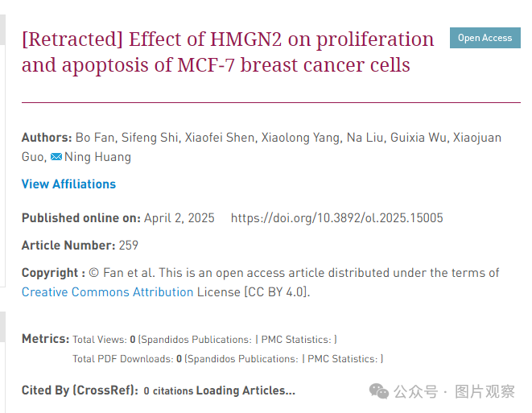The image size is (532, 413).
Task: Click corresponding author Ning Huang
Action: 97,157
